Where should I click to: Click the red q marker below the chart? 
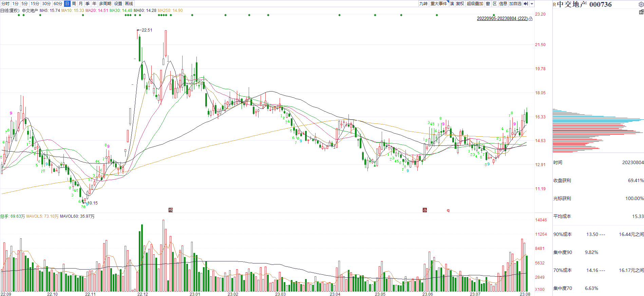coord(448,210)
